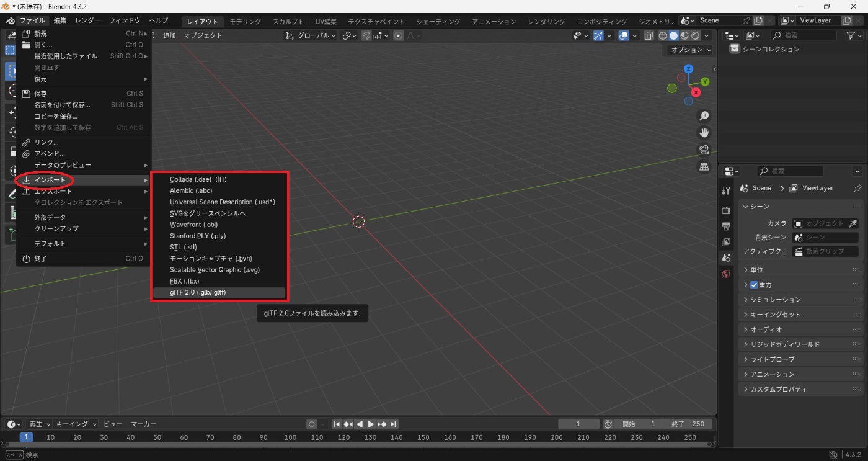Toggle pin icon in Properties breadcrumb
868x461 pixels.
pyautogui.click(x=857, y=188)
